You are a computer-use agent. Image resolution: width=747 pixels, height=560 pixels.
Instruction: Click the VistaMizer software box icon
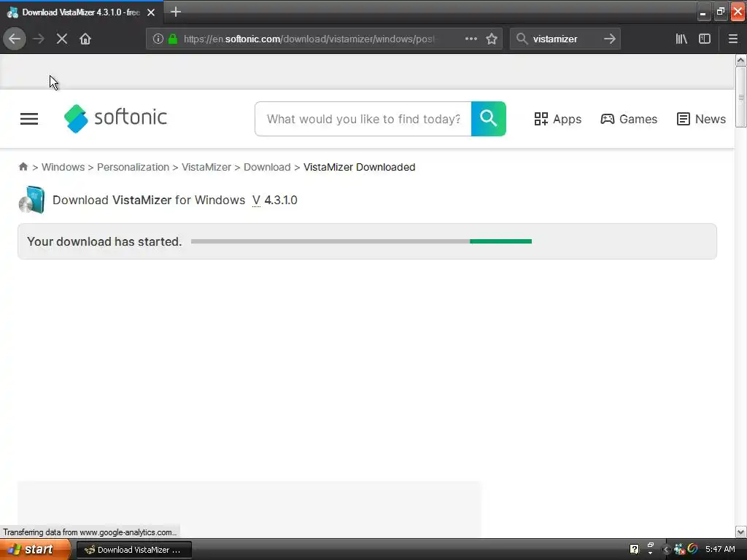(x=31, y=200)
